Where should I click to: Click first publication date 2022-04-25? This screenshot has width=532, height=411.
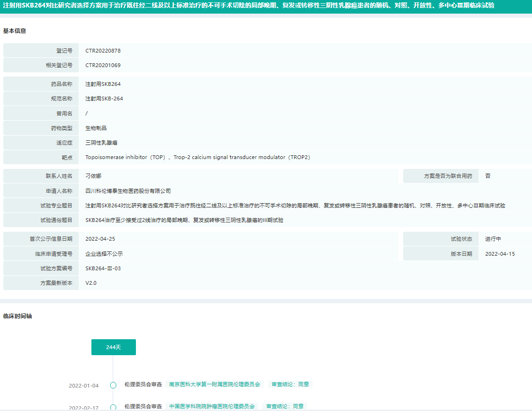point(100,239)
